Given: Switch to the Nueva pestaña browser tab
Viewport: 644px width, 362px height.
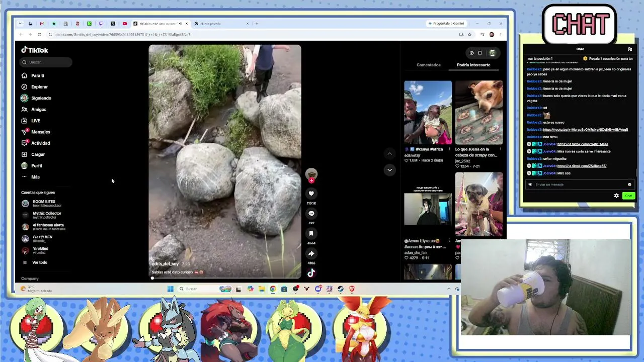Looking at the screenshot, I should [x=222, y=24].
